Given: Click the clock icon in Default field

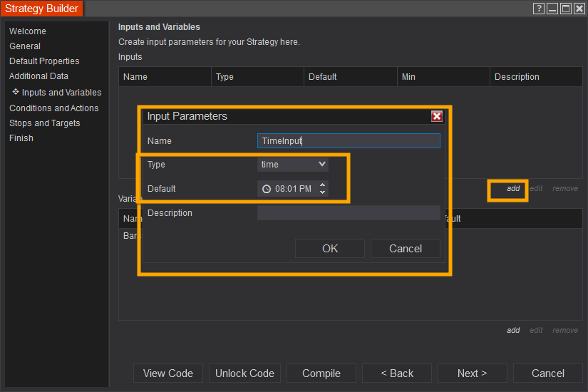Looking at the screenshot, I should click(x=267, y=189).
